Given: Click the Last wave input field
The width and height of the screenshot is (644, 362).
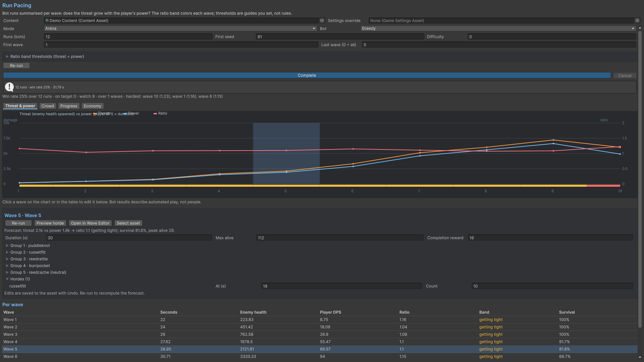Looking at the screenshot, I should tap(499, 45).
